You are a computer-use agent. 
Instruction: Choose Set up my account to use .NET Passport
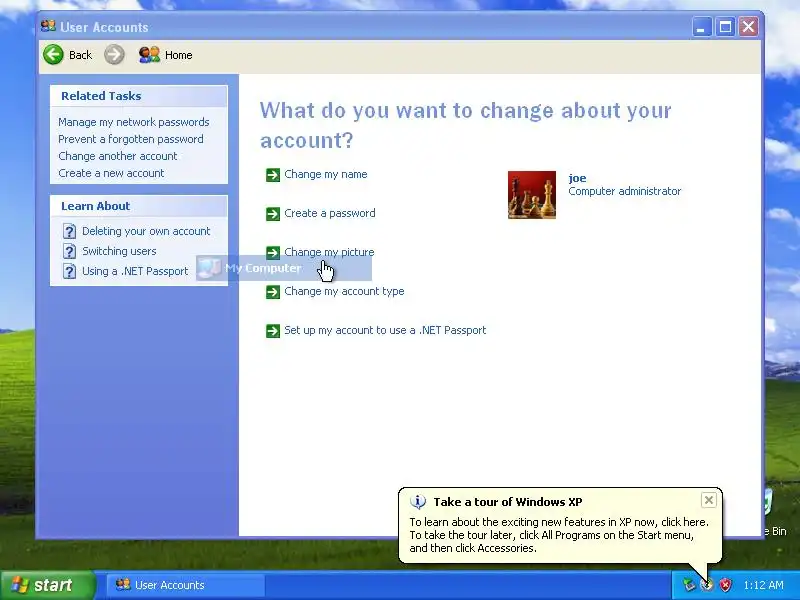coord(385,330)
